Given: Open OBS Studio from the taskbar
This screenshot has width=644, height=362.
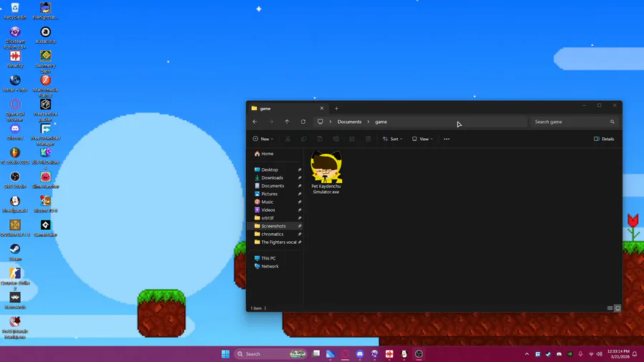Looking at the screenshot, I should 419,354.
